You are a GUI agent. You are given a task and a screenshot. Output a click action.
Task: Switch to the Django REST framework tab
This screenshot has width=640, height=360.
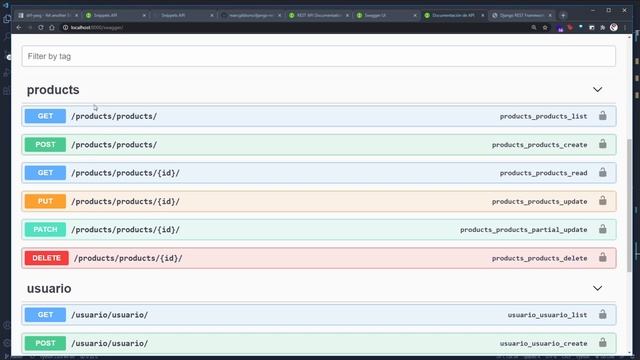click(x=522, y=16)
